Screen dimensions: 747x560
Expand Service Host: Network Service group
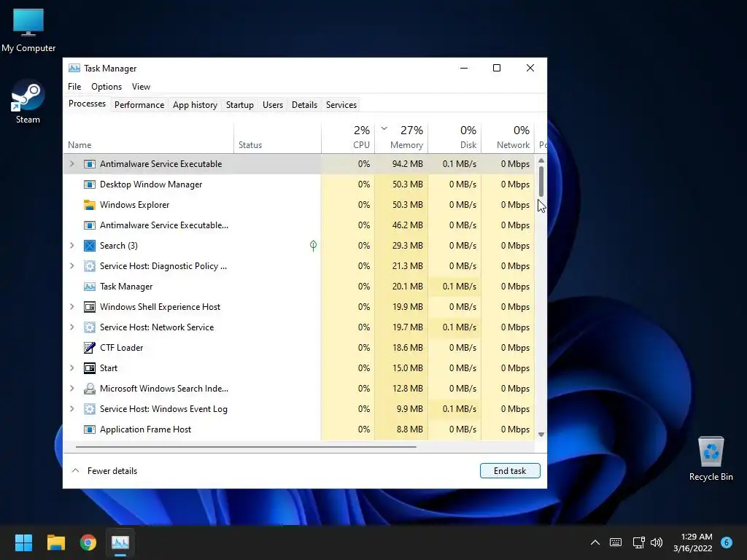coord(72,327)
